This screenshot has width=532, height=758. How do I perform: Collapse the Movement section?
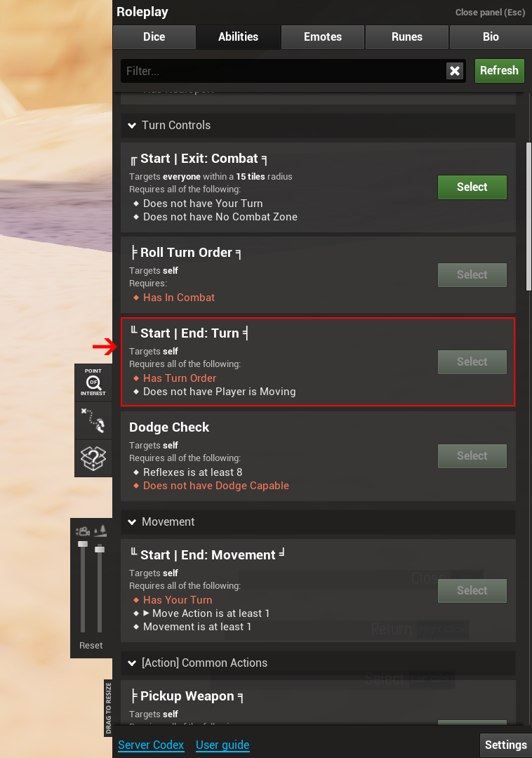pos(132,522)
